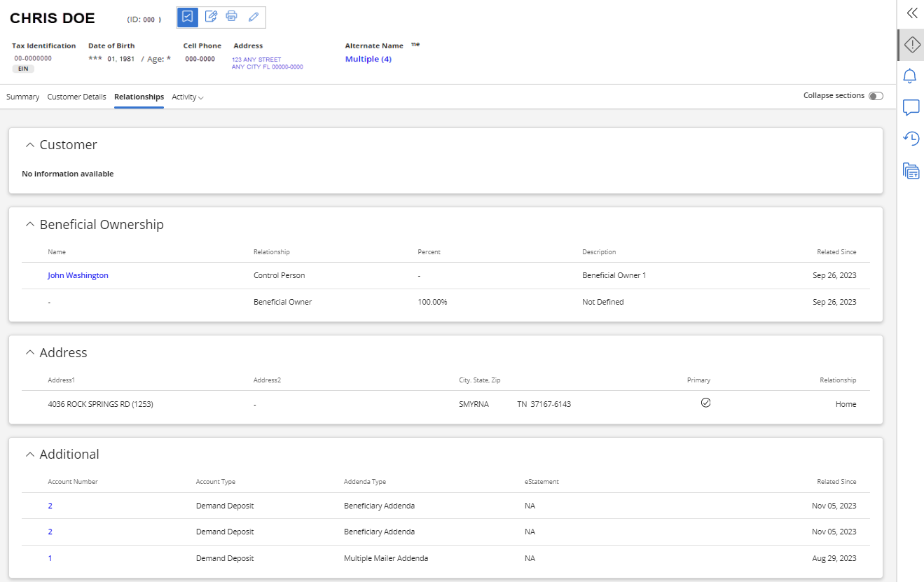Open the alerts diamond exclamation icon

pos(911,45)
